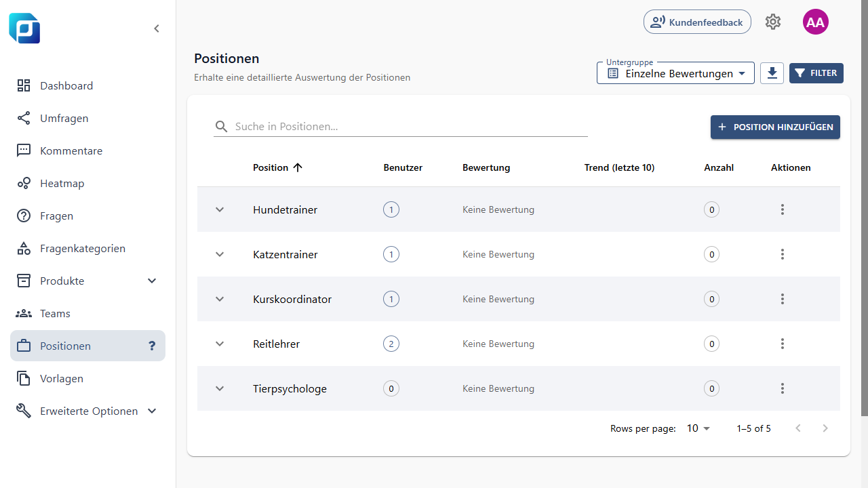Expand the Hundetrainer row
Viewport: 868px width, 488px height.
(220, 209)
